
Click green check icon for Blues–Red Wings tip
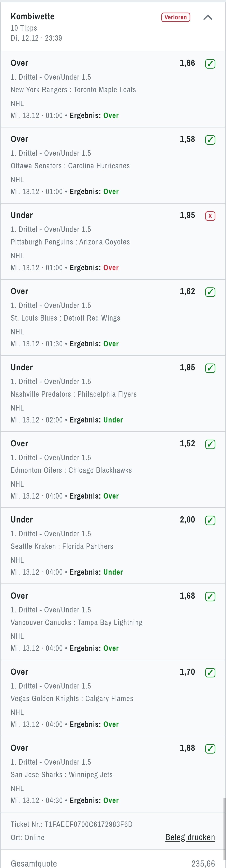[210, 292]
